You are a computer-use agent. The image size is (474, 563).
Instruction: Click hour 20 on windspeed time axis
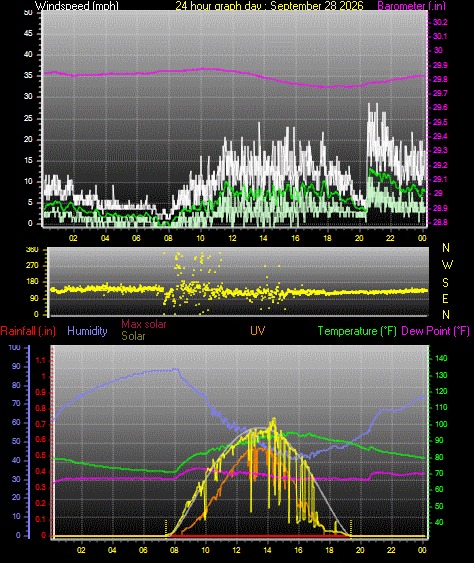coord(359,238)
